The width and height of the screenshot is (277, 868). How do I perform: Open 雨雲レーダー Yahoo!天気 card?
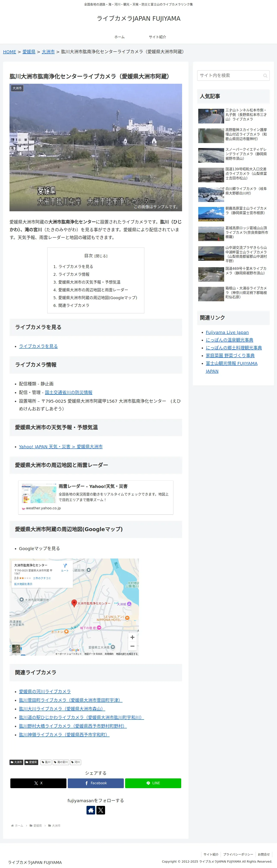[x=96, y=497]
